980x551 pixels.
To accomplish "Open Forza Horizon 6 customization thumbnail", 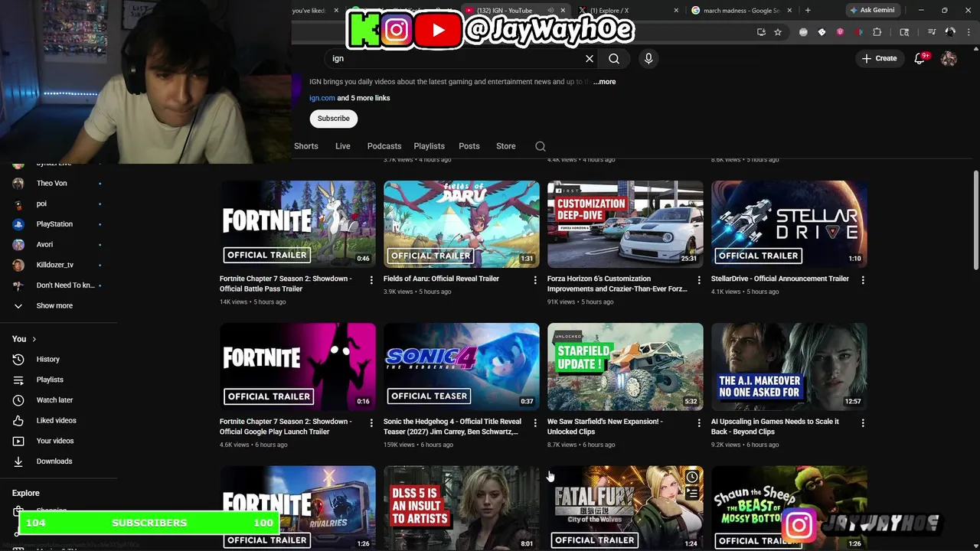I will [x=626, y=224].
